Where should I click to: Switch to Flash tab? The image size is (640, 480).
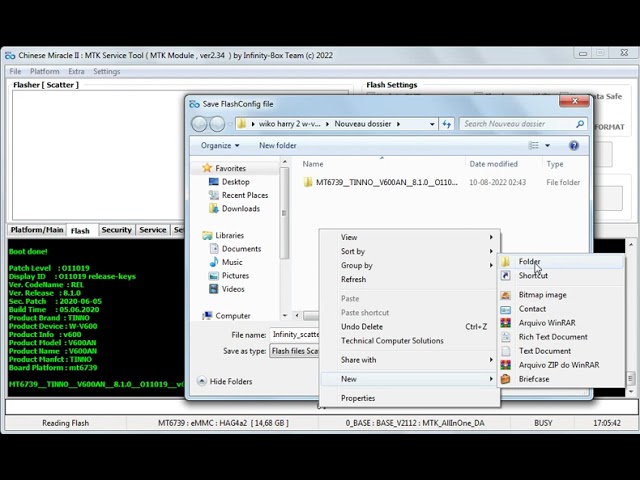pyautogui.click(x=80, y=231)
